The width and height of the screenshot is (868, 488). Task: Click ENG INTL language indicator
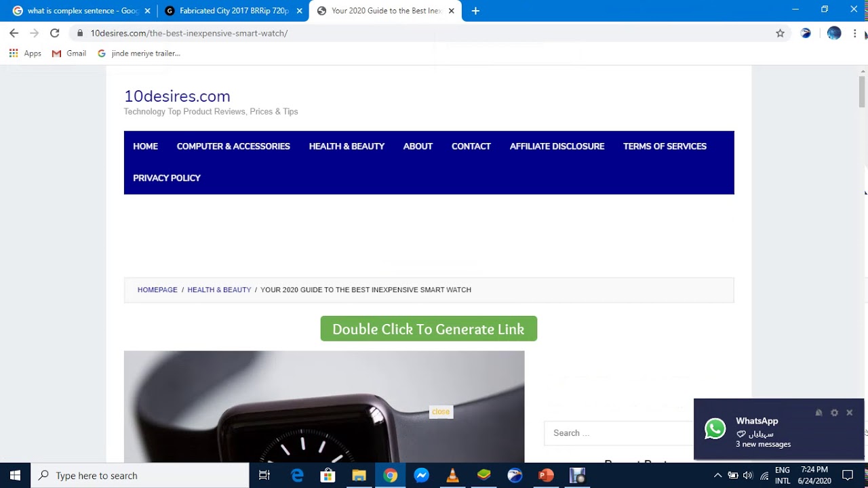click(x=783, y=476)
